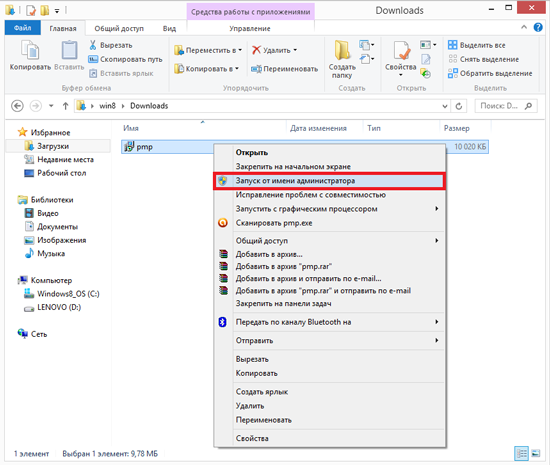Open Windows8_OS (C:) drive
Screen dimensions: 550x465
point(62,294)
